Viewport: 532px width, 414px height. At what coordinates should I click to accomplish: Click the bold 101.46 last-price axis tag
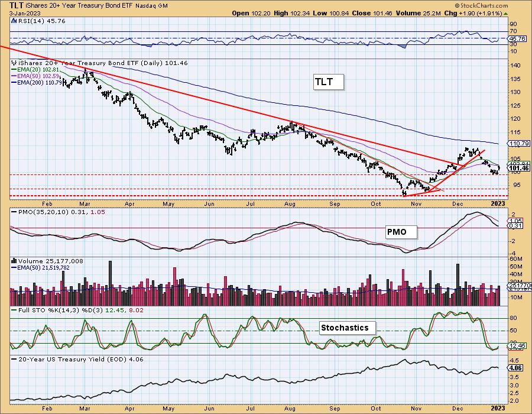519,168
